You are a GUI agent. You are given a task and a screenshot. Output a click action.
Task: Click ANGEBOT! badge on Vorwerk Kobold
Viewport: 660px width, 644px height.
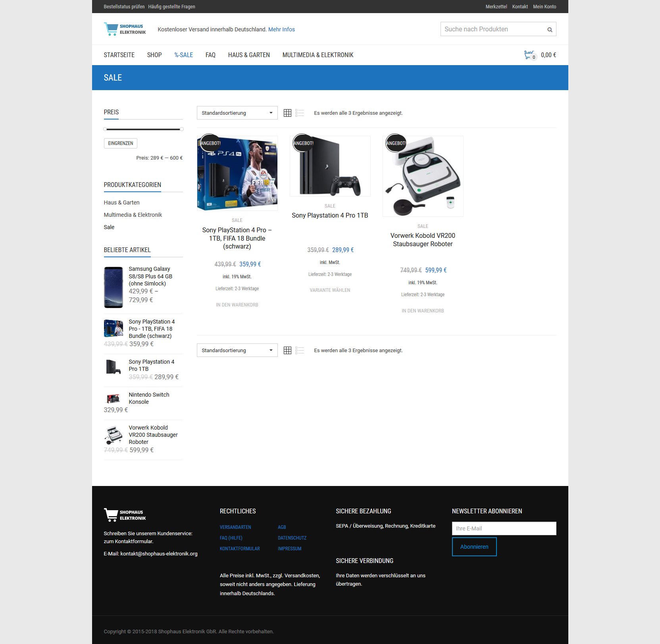[x=396, y=143]
